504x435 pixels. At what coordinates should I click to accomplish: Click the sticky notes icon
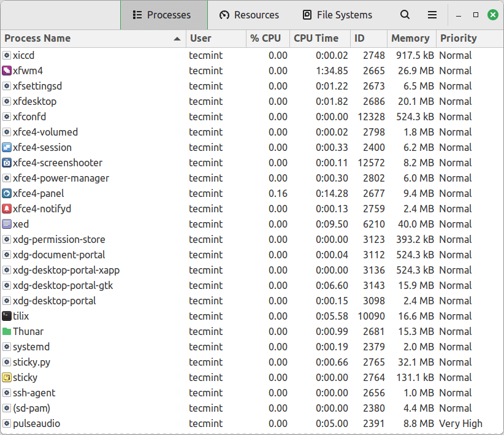pyautogui.click(x=7, y=377)
